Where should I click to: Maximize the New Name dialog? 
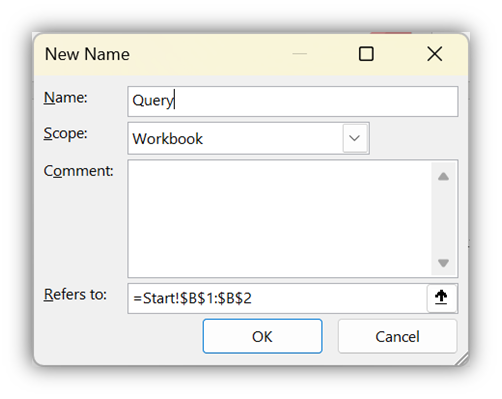(x=366, y=54)
